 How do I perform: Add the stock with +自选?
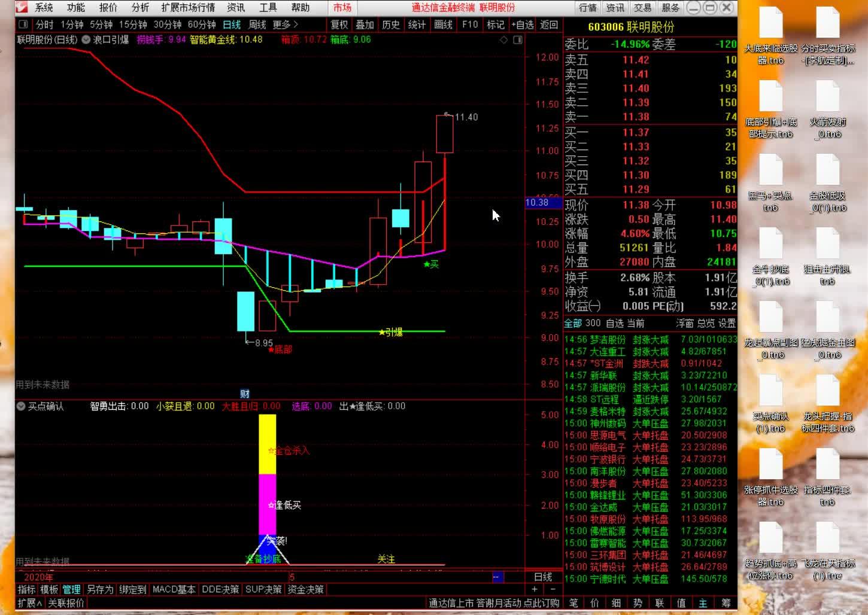[x=522, y=25]
